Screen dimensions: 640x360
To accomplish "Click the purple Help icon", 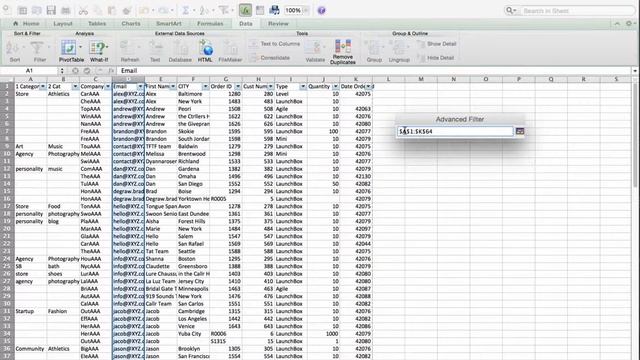I will pyautogui.click(x=322, y=11).
